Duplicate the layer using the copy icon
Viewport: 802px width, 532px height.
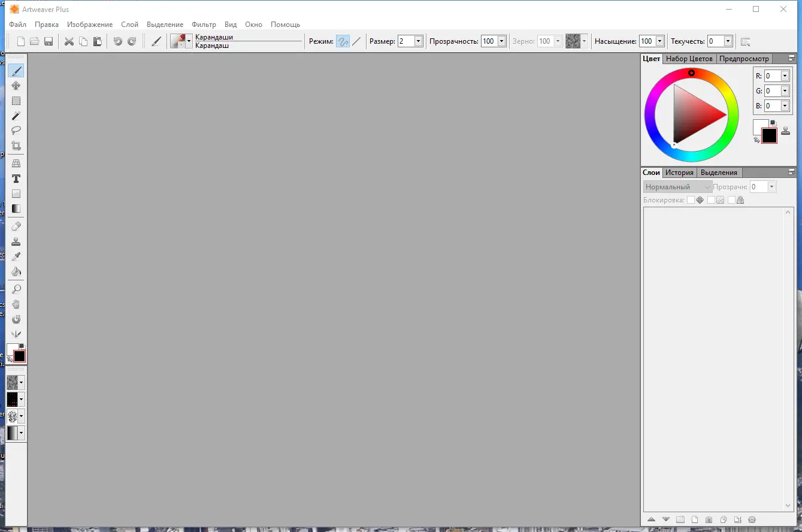(x=724, y=519)
